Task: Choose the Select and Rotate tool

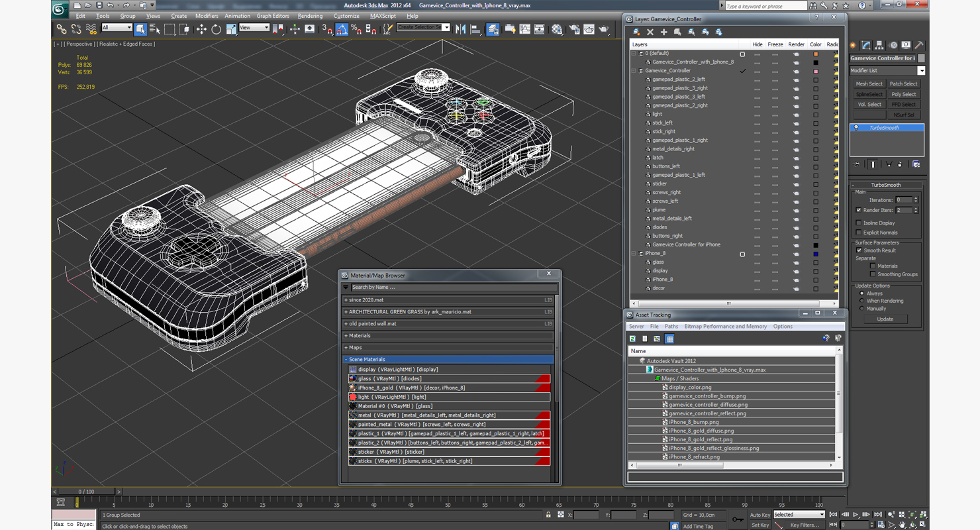Action: tap(216, 29)
